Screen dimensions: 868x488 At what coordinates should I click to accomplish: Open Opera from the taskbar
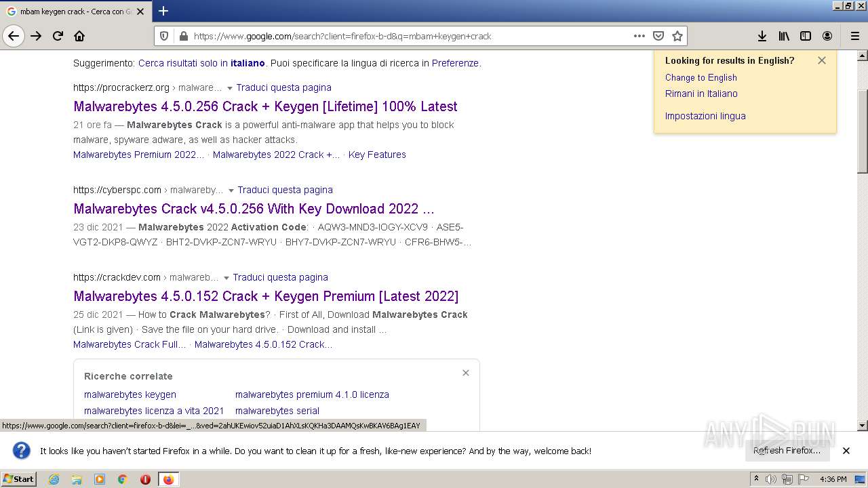tap(145, 479)
